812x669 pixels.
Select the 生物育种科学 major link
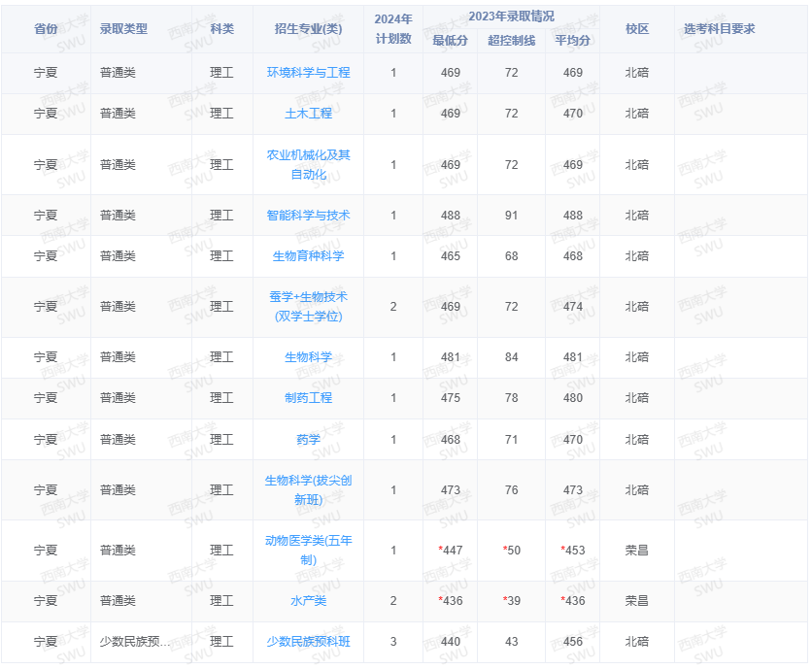309,256
